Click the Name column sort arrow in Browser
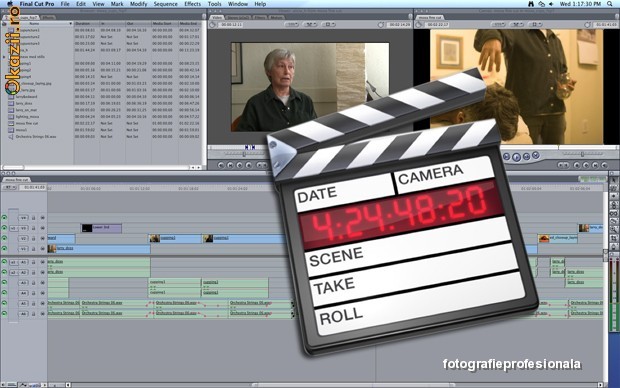 click(x=71, y=24)
